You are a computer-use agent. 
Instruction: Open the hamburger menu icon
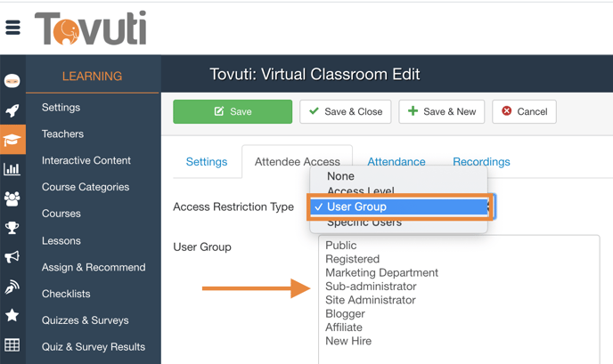(12, 28)
